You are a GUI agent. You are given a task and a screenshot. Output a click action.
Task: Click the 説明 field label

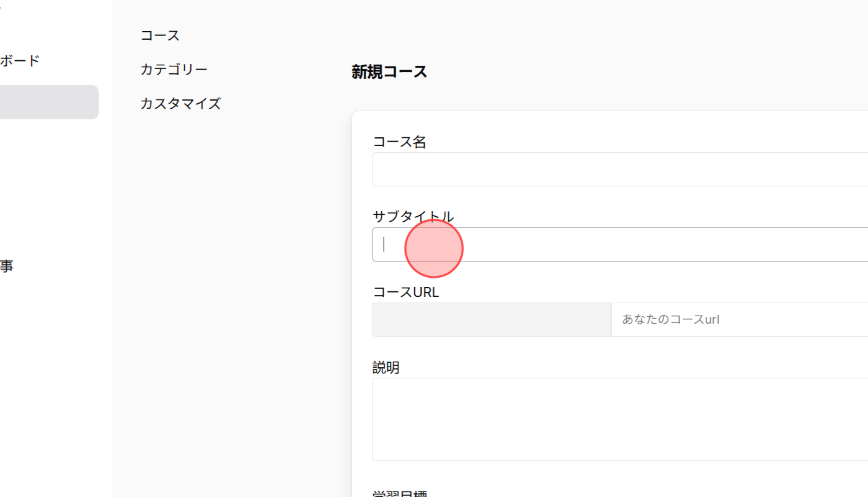point(386,368)
